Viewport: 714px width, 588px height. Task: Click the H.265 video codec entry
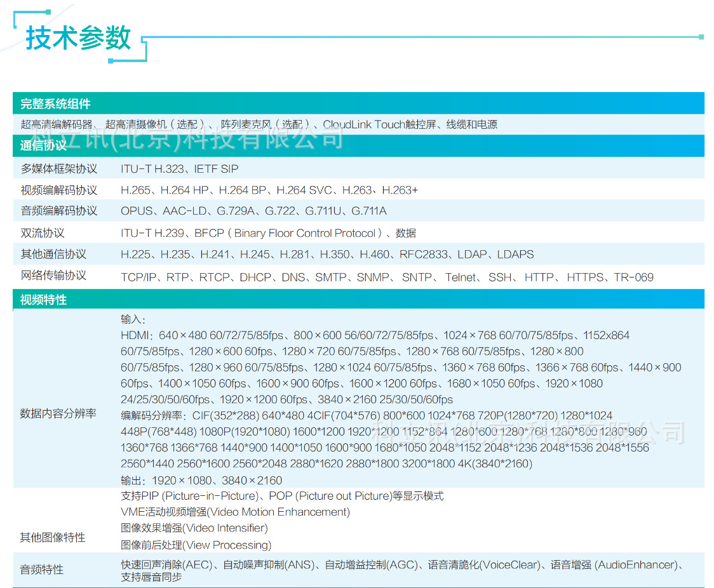tap(136, 190)
